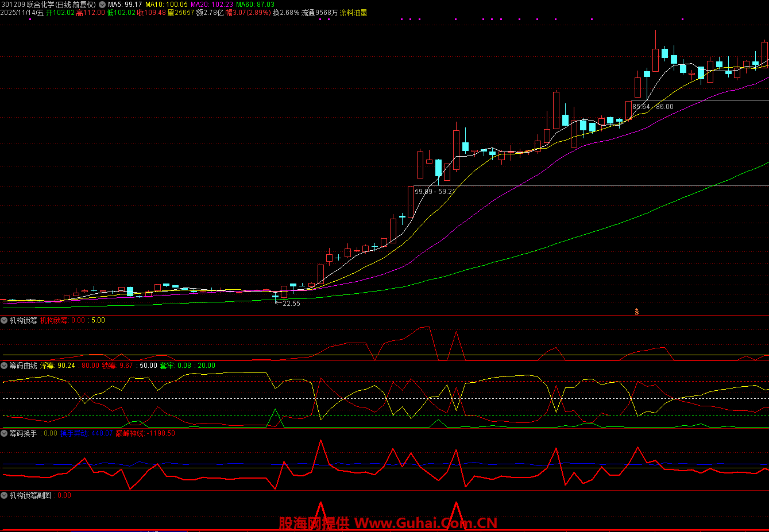
Task: Click the green MA60 value label
Action: 255,5
